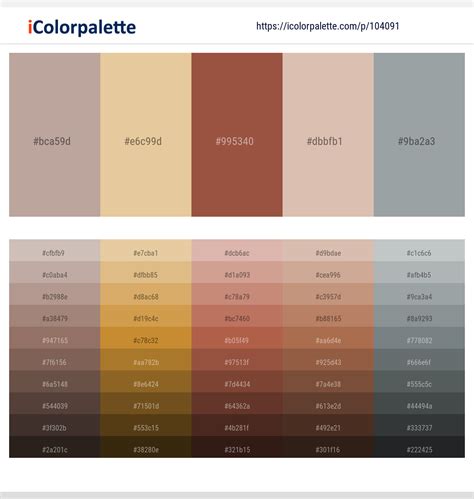Screen dimensions: 474x499
Task: Choose the large #9ba2a3 gray swatch
Action: point(419,135)
